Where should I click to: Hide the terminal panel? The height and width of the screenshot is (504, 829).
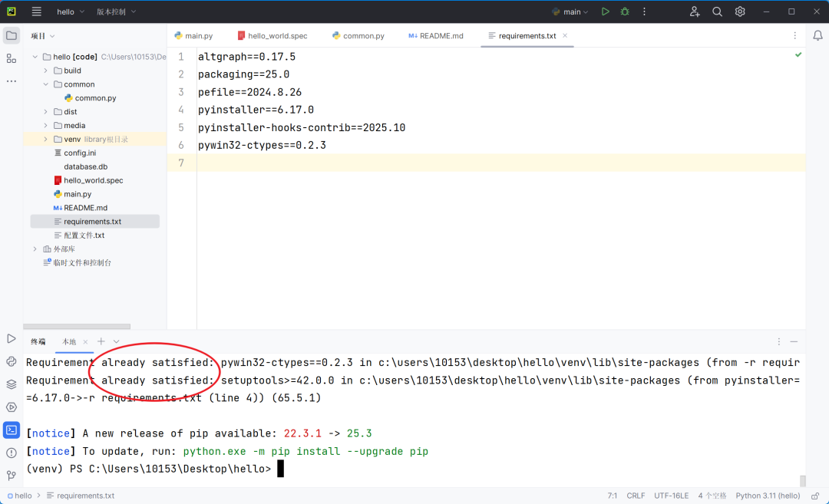point(794,341)
